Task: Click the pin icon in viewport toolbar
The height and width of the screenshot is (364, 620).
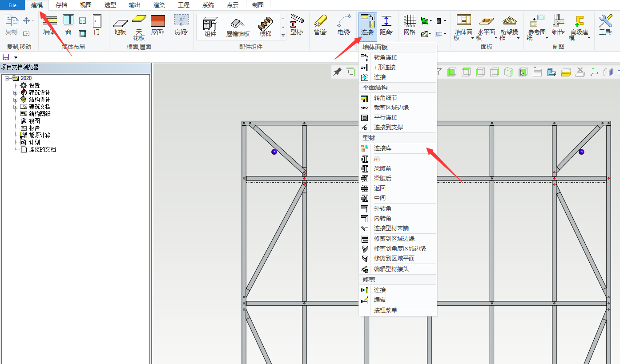Action: coord(338,72)
